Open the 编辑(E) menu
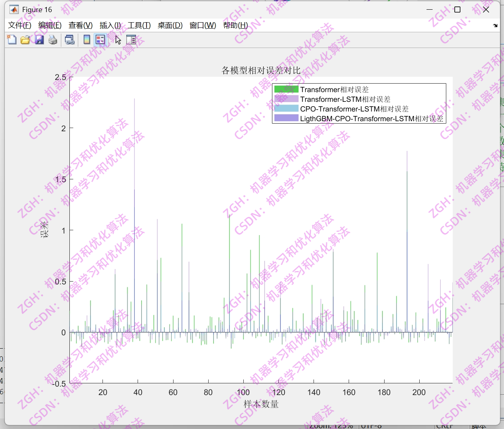 (50, 25)
